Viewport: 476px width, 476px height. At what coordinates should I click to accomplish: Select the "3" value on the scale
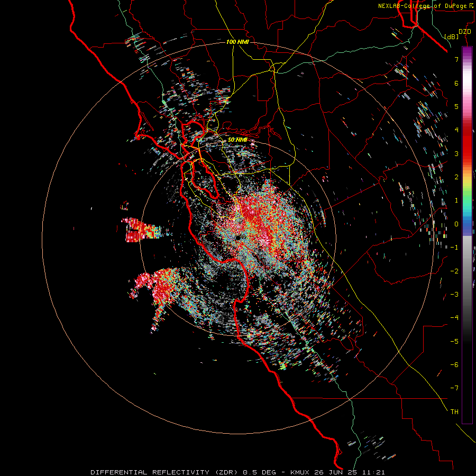click(456, 153)
